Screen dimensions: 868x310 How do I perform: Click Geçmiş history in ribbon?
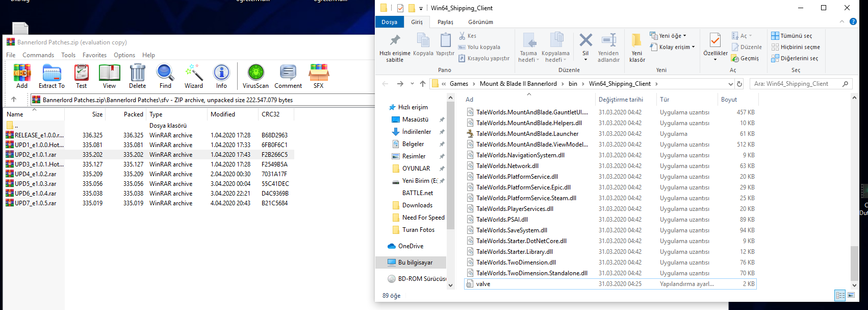pos(745,58)
